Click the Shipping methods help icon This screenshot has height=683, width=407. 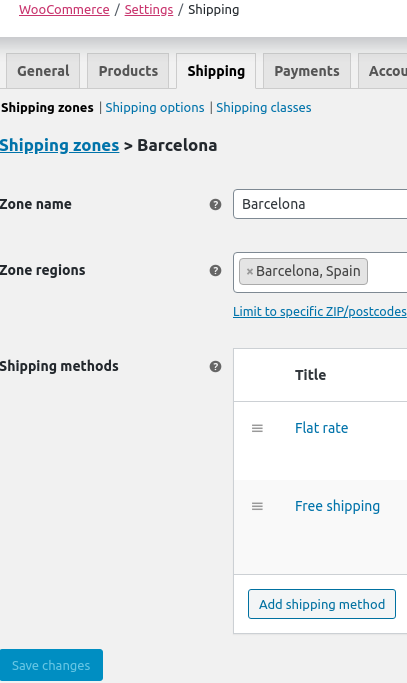[x=215, y=366]
